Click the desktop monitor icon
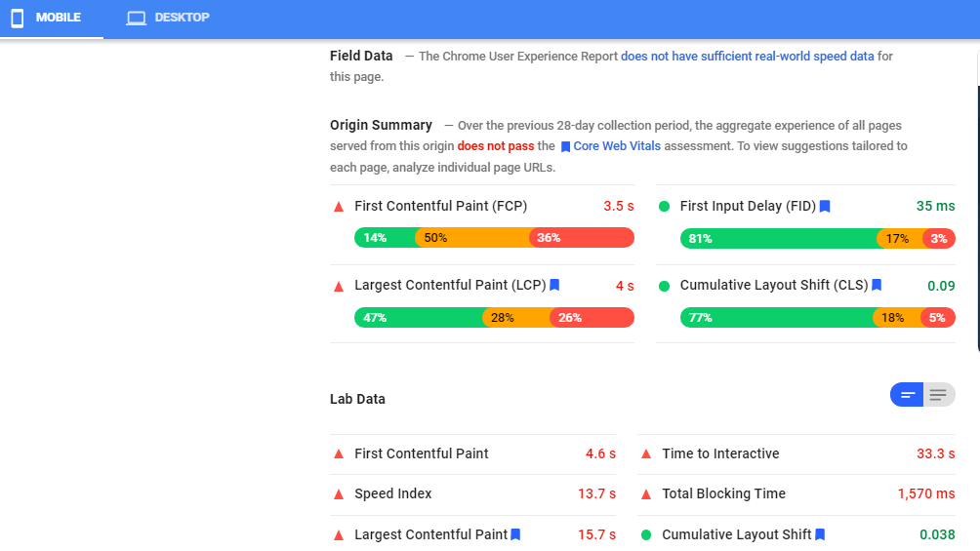This screenshot has width=980, height=551. pos(136,18)
